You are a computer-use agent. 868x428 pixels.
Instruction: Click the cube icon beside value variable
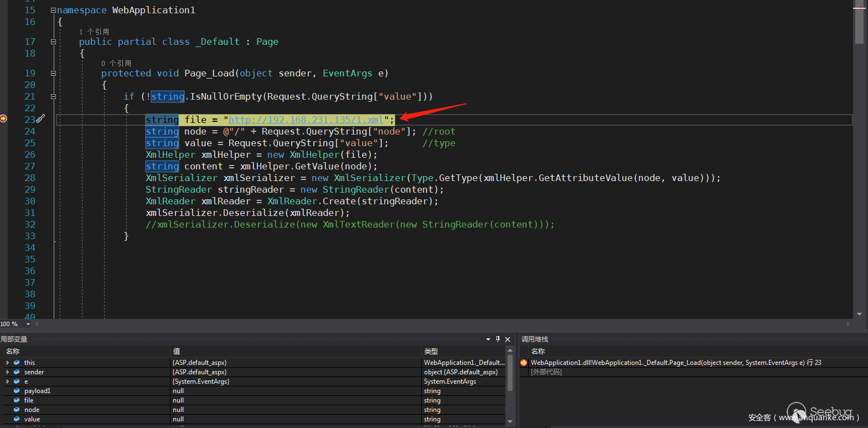coord(17,419)
